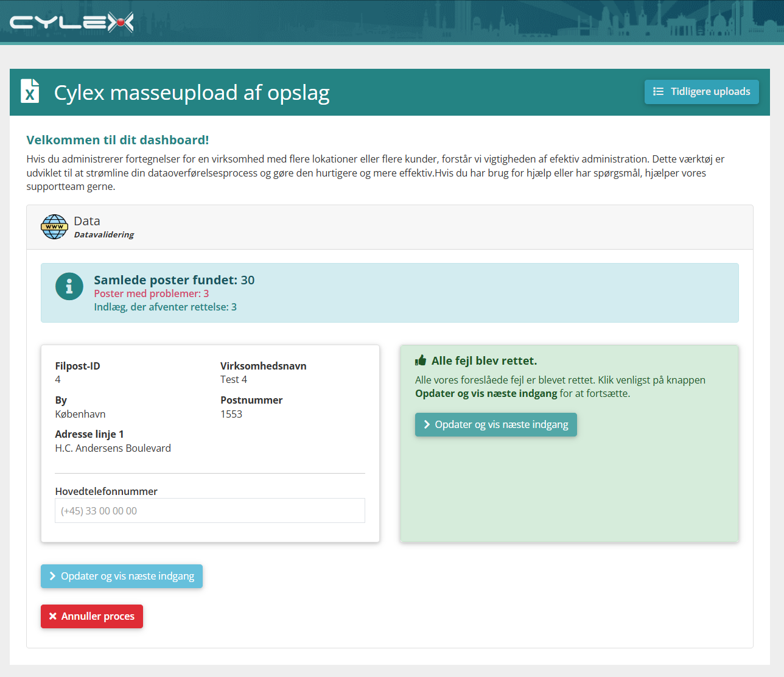
Task: Focus the Hovedtelefonnummer input field
Action: pos(210,510)
